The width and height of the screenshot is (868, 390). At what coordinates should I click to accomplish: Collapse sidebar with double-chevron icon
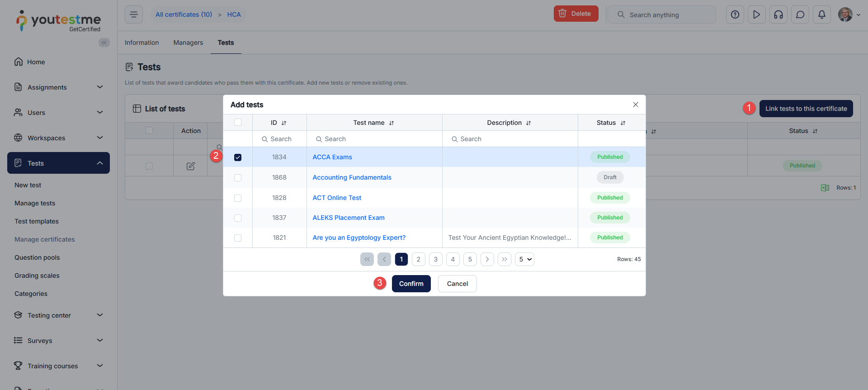[x=104, y=43]
